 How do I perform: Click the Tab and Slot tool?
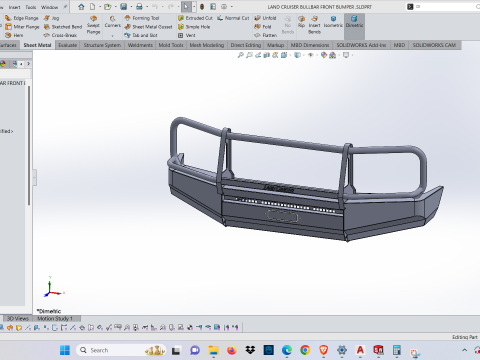tap(141, 35)
